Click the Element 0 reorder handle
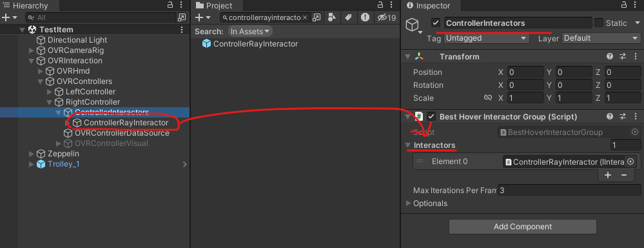 point(419,161)
